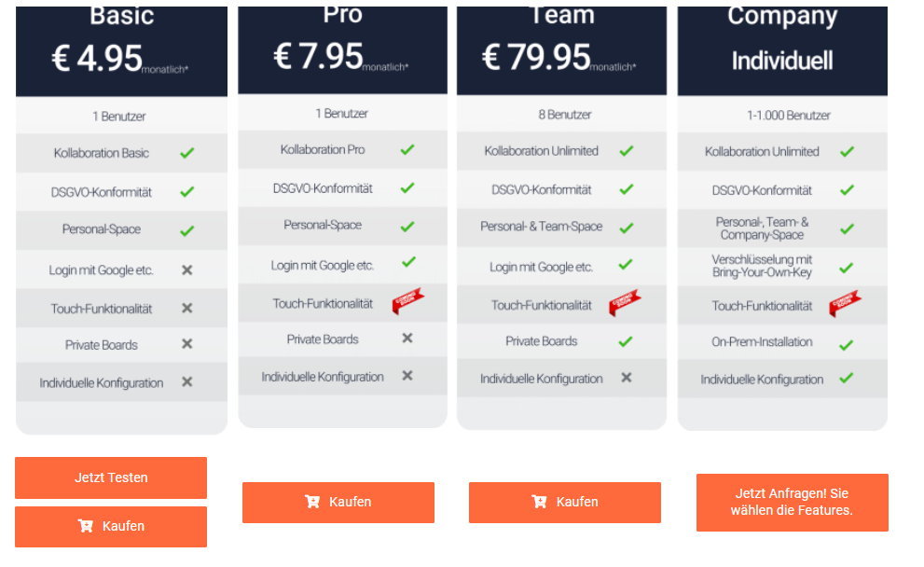Click the shopping cart icon in Pro Kaufen button
924x567 pixels.
311,502
